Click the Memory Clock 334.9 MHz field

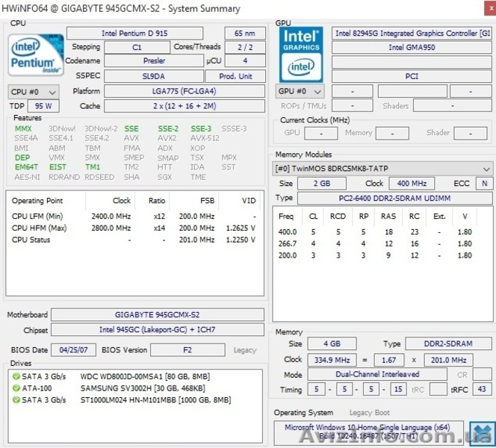click(x=332, y=360)
